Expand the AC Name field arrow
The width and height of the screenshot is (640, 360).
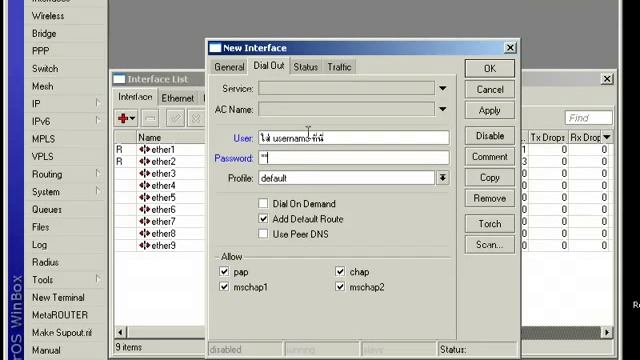(x=442, y=109)
